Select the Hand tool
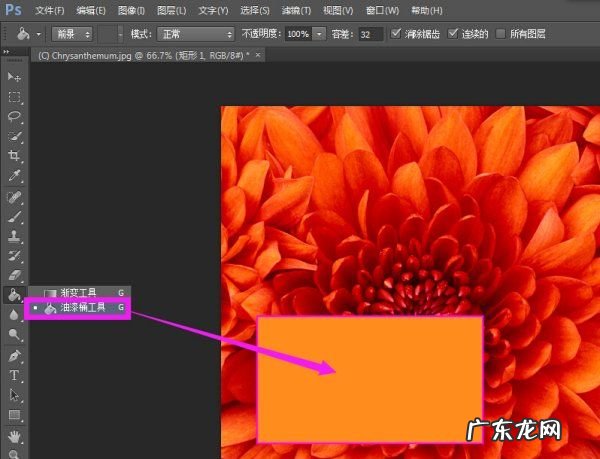The height and width of the screenshot is (459, 600). pyautogui.click(x=14, y=436)
